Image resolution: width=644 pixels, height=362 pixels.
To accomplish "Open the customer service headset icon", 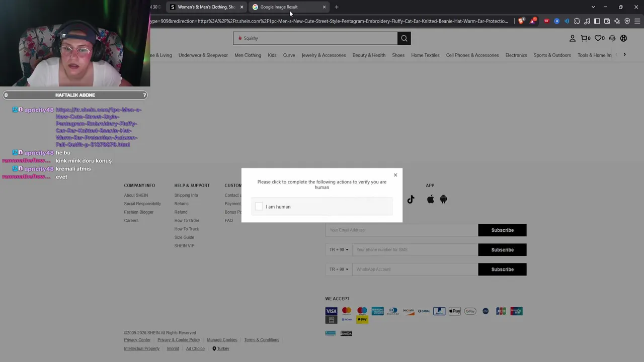I will (x=612, y=38).
